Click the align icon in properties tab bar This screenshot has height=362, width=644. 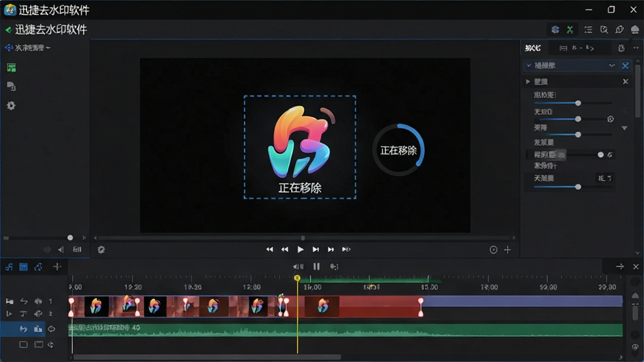[563, 48]
